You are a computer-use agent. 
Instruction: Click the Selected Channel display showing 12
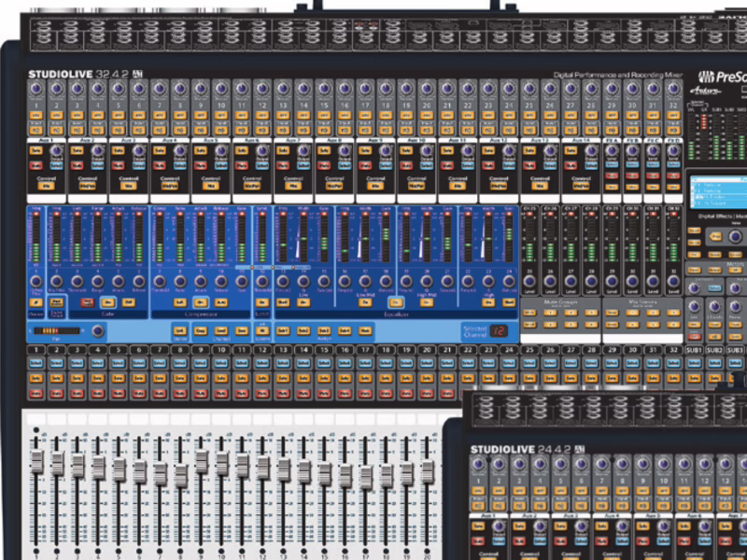pos(499,331)
